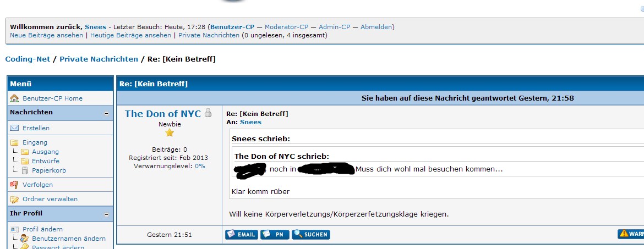Click the Ordner verwalten folder icon
Image resolution: width=644 pixels, height=249 pixels.
(14, 199)
